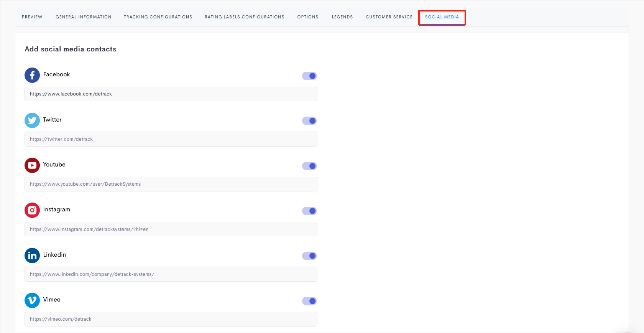Disable the Vimeo toggle

pos(309,301)
